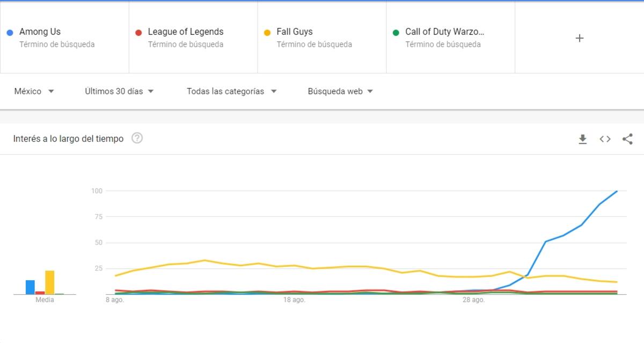This screenshot has height=343, width=644.
Task: Share the interest over time chart
Action: tap(627, 139)
